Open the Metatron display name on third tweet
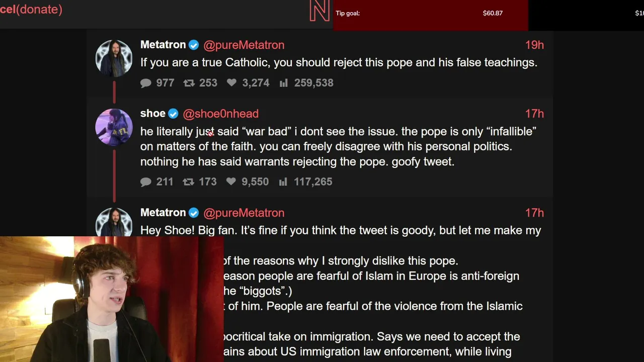644x362 pixels. point(163,213)
